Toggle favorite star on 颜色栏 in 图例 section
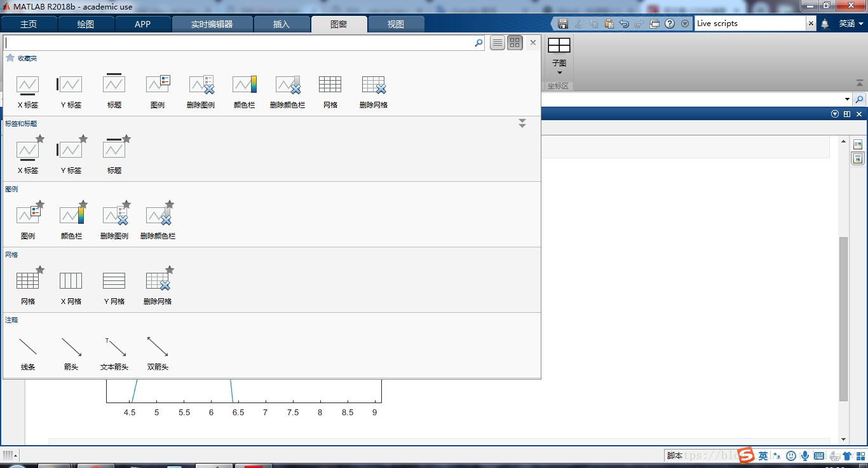 [83, 204]
